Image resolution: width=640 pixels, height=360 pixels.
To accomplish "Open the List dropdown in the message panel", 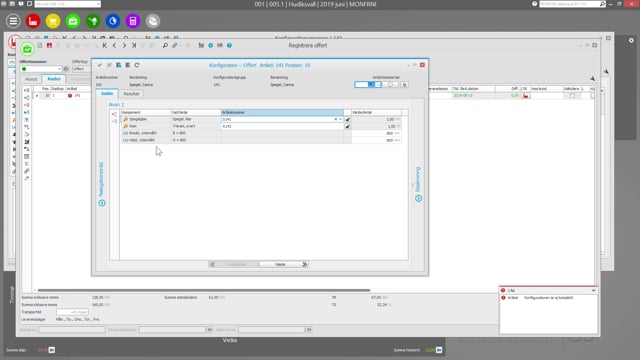I will pos(593,291).
